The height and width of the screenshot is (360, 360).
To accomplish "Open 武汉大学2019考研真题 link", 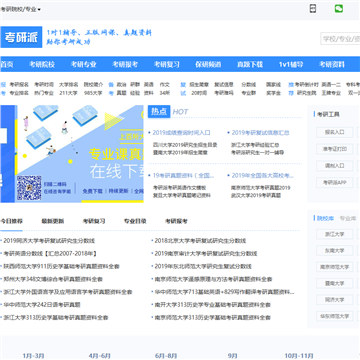I will point(256,195).
